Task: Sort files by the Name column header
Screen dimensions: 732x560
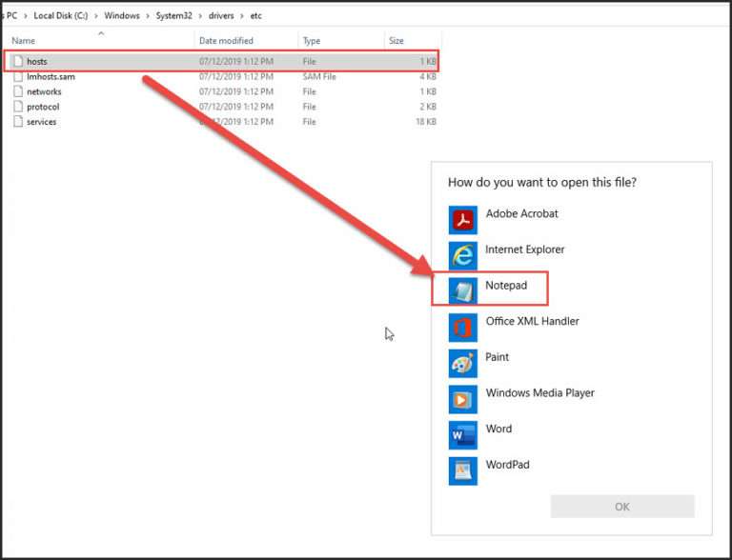Action: 24,41
